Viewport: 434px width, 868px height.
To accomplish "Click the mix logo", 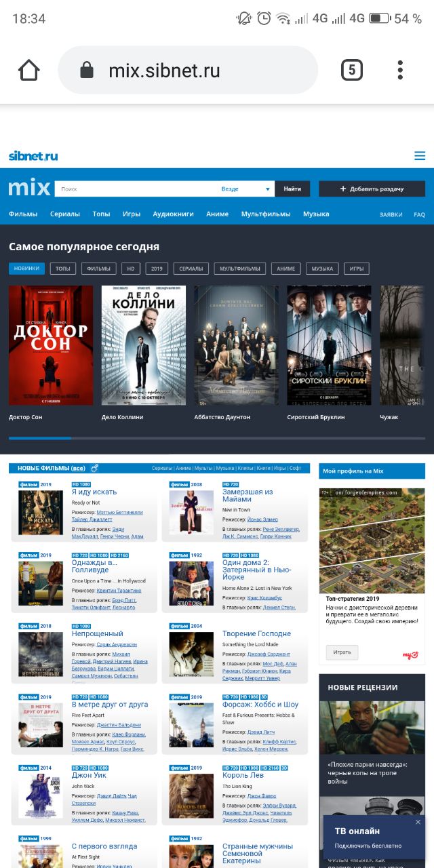I will tap(29, 188).
